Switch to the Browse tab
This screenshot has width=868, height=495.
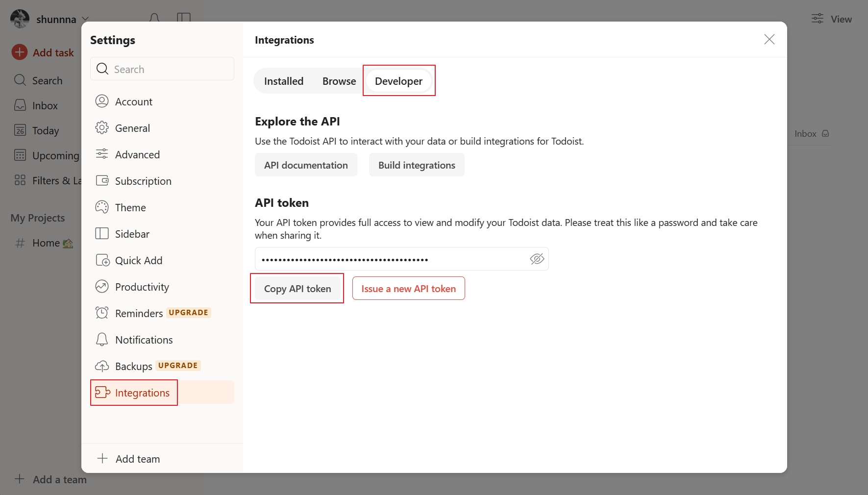tap(339, 81)
